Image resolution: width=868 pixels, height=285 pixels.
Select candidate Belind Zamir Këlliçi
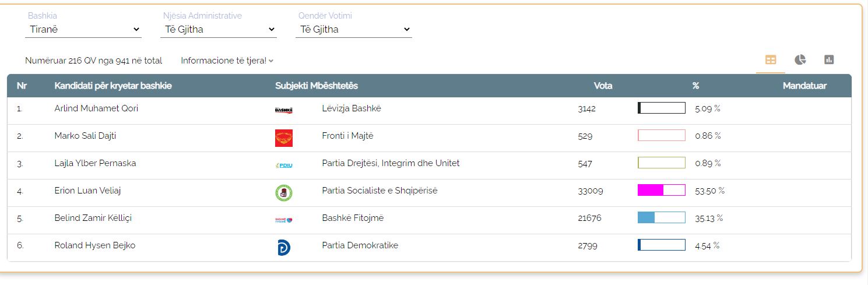click(x=94, y=218)
